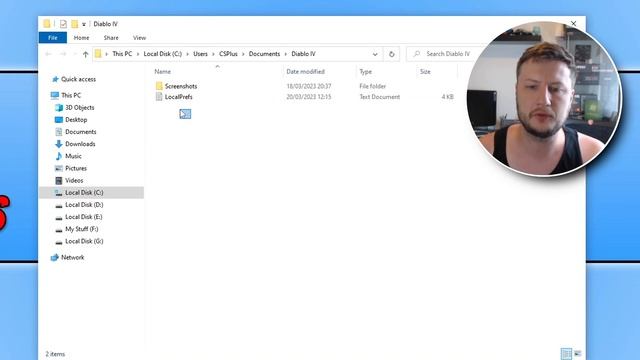Go back with the back arrow
640x360 pixels.
tap(49, 54)
